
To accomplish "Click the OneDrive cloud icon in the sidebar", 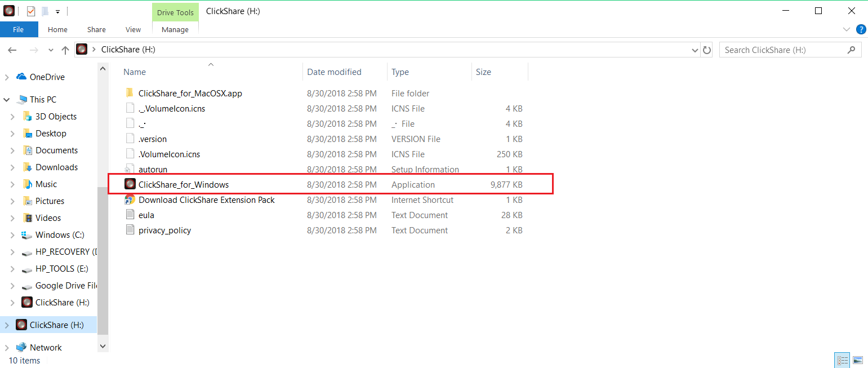I will [21, 77].
